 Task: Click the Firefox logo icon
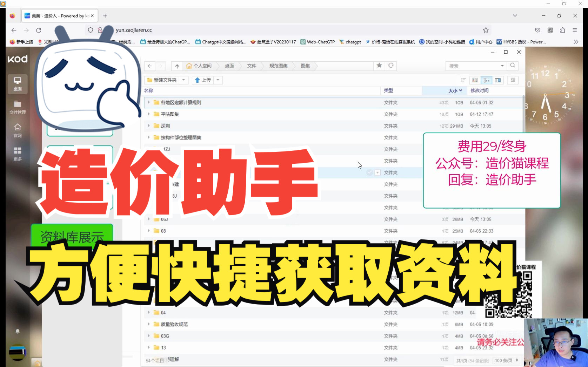tap(12, 16)
